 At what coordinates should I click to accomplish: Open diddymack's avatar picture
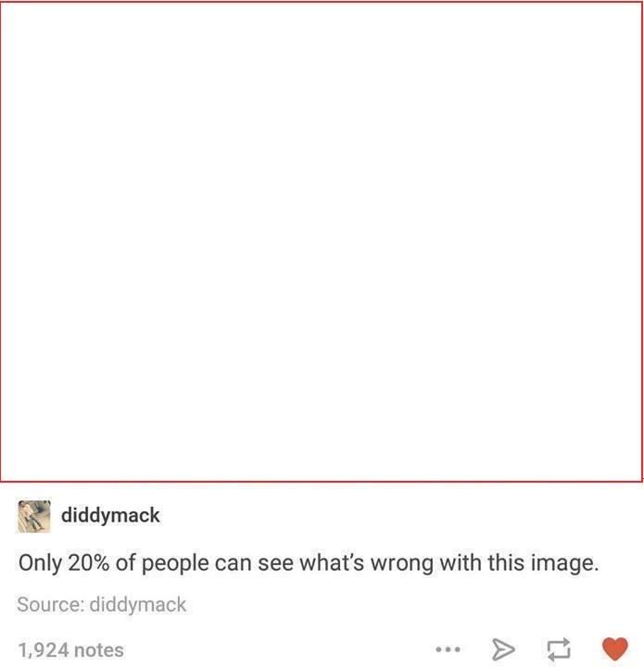[34, 516]
